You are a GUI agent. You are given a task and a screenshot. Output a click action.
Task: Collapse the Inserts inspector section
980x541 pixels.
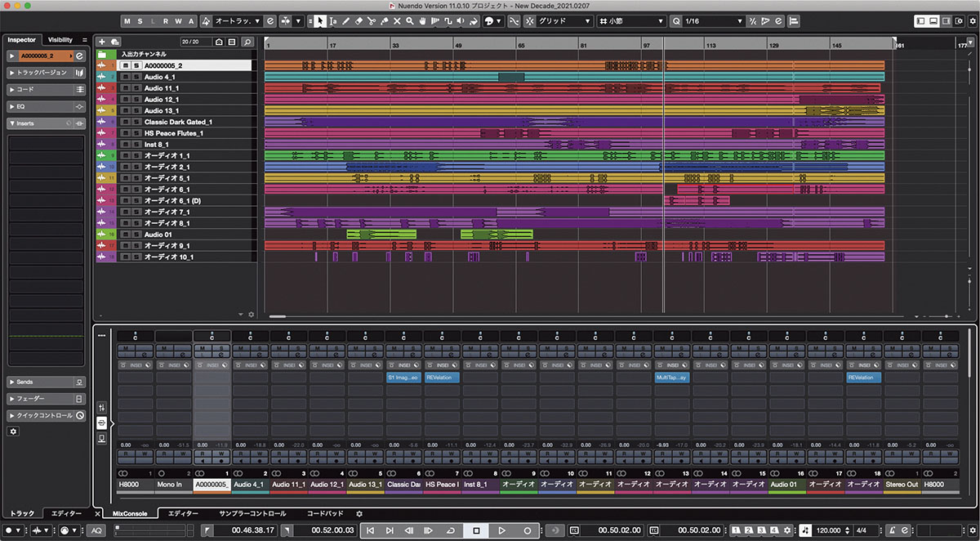47,123
